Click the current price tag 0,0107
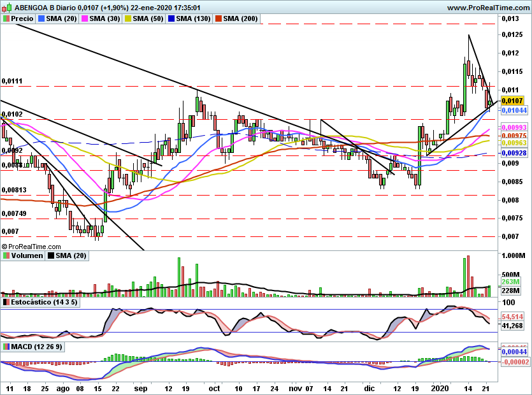This screenshot has width=532, height=395. [512, 101]
